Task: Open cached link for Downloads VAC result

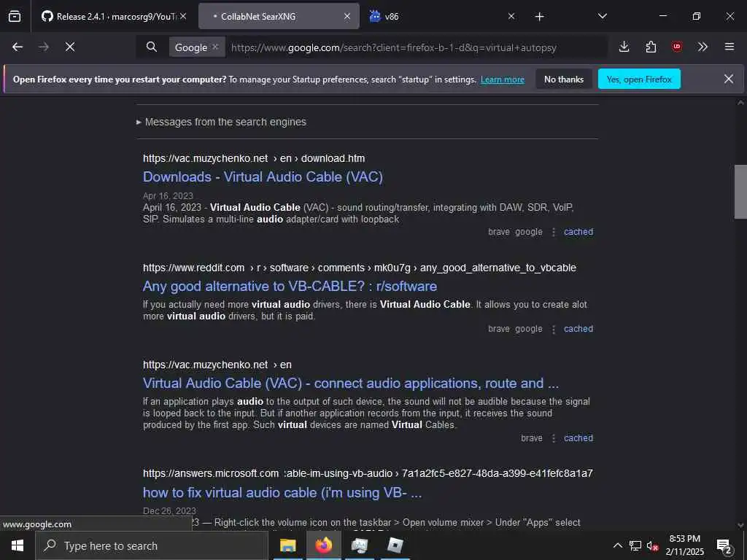Action: (x=578, y=232)
